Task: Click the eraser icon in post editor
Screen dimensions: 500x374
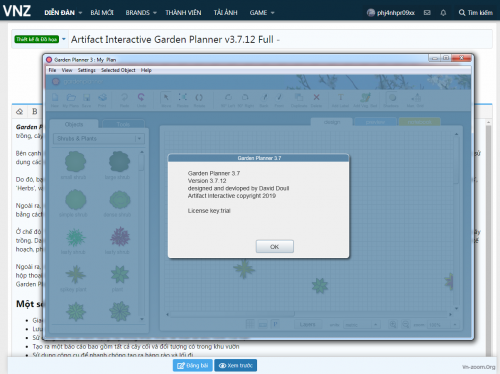Action: [x=20, y=111]
